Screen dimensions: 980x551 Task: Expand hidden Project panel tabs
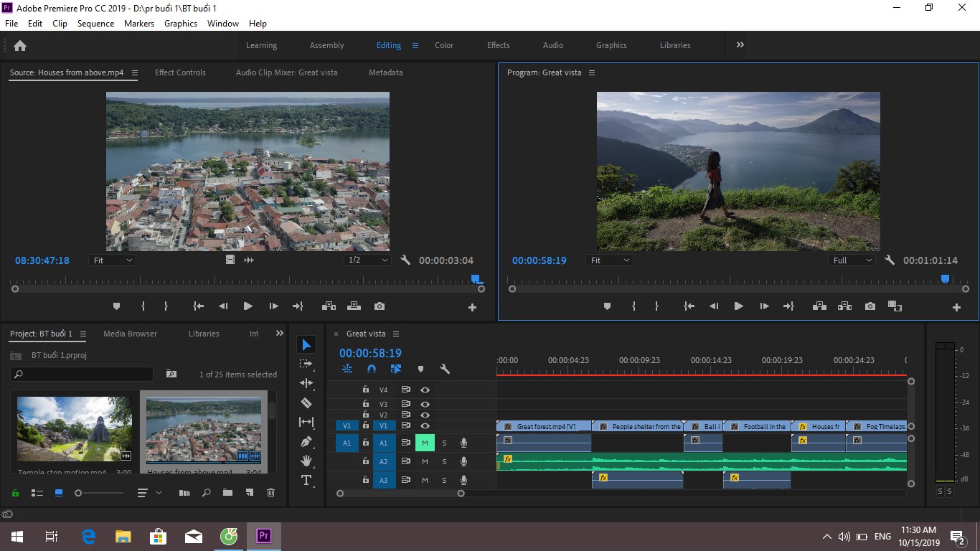(280, 334)
